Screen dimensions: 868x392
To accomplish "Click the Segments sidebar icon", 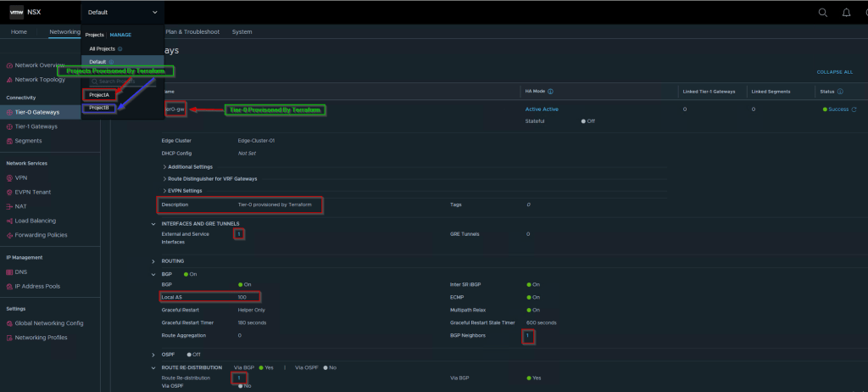I will click(9, 141).
